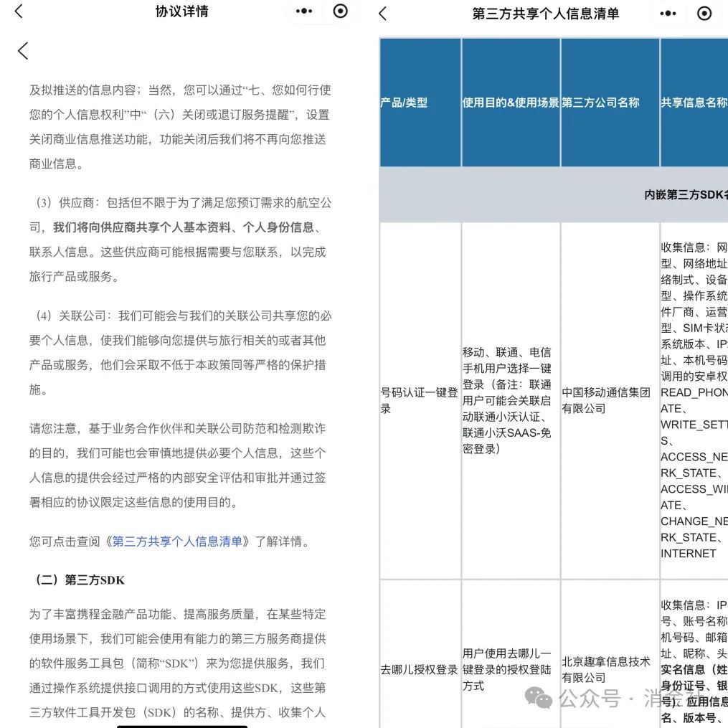728x728 pixels.
Task: Click 去哪儿授权登录 table cell
Action: coord(420,669)
